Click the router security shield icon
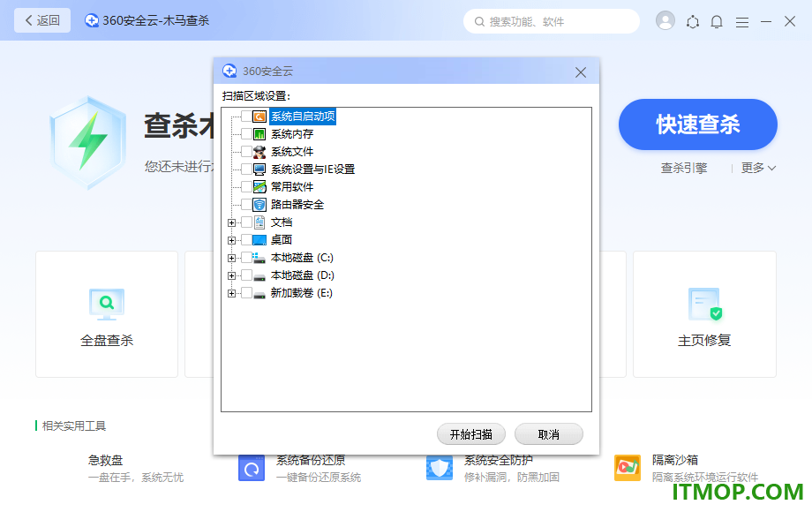The height and width of the screenshot is (512, 812). [x=259, y=205]
